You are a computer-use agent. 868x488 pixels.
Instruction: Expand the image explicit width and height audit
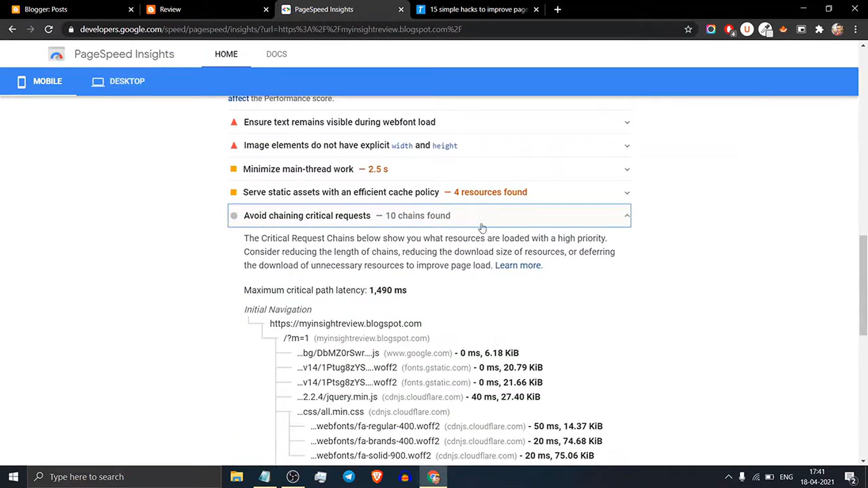point(429,145)
